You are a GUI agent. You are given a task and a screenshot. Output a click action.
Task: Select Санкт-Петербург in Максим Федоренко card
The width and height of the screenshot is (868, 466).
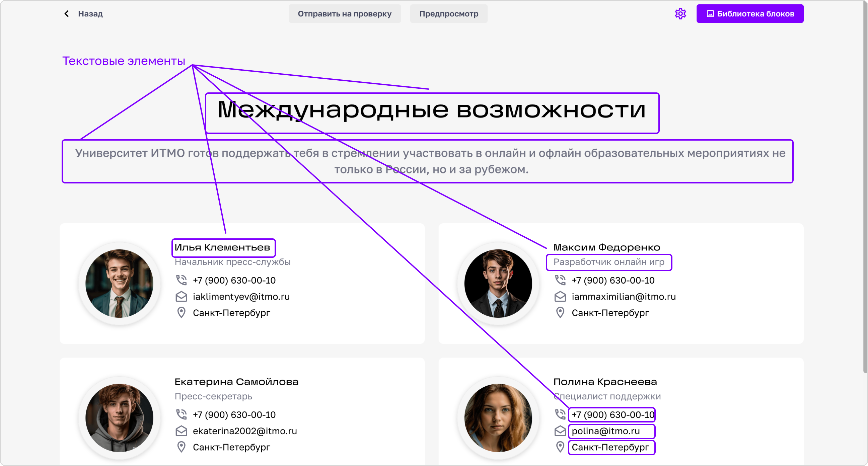(x=610, y=313)
